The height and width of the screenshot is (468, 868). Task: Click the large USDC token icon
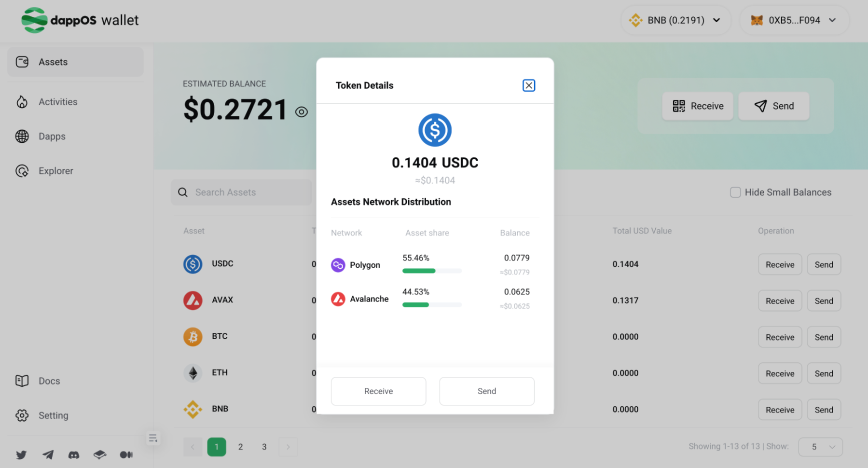435,130
